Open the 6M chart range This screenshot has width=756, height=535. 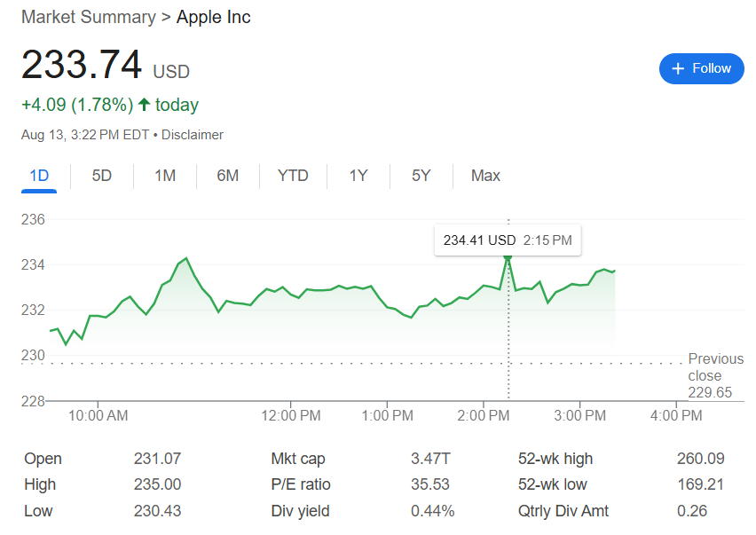click(228, 176)
